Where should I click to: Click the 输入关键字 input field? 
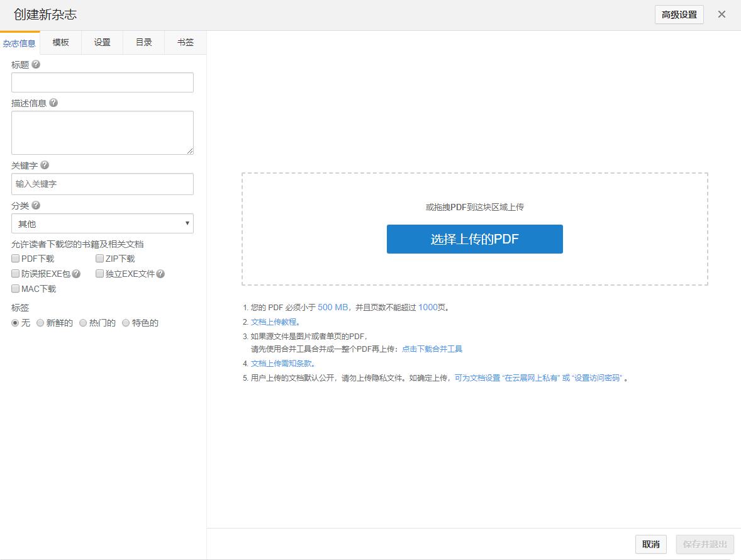(x=103, y=184)
